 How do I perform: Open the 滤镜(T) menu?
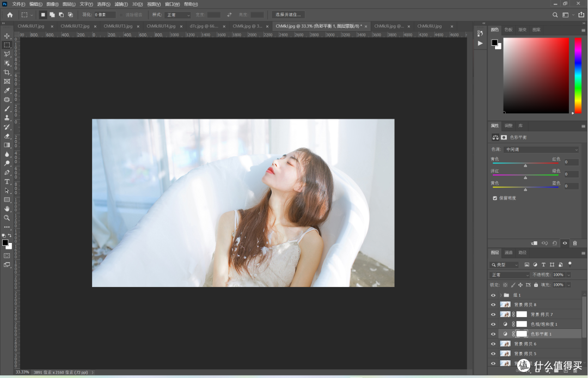click(x=121, y=4)
